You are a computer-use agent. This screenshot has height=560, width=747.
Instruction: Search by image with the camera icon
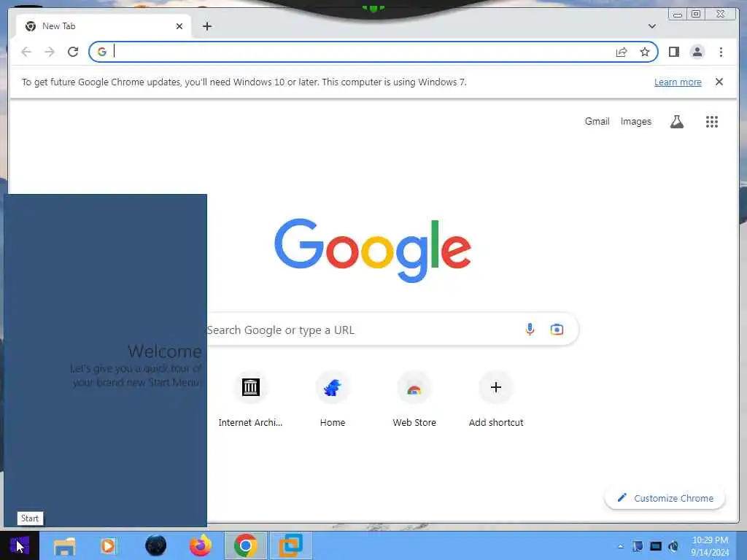pyautogui.click(x=557, y=329)
